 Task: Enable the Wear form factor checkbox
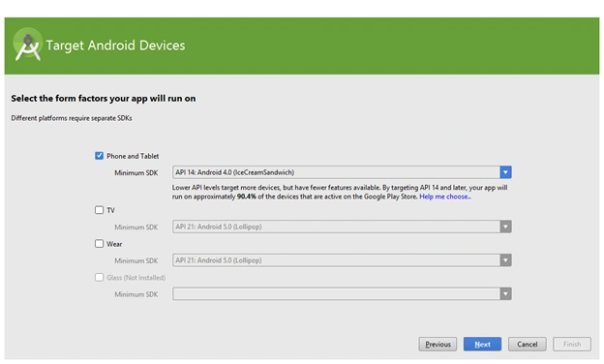99,243
